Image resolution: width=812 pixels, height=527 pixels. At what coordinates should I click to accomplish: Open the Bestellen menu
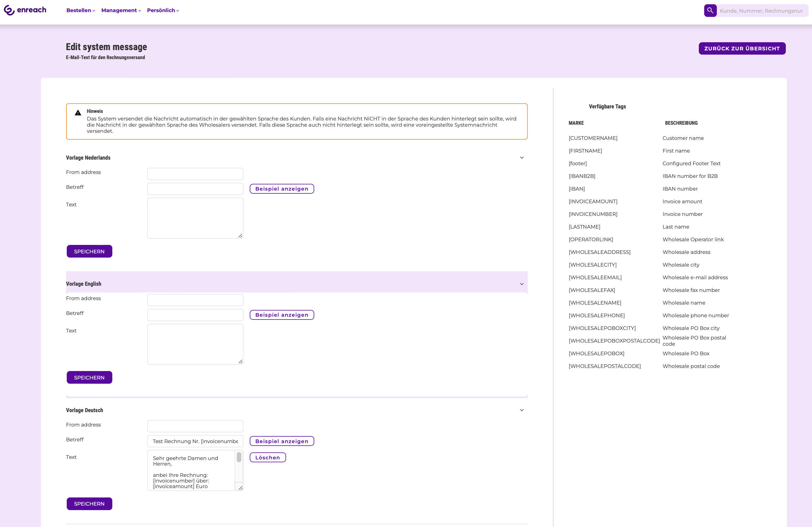tap(81, 10)
